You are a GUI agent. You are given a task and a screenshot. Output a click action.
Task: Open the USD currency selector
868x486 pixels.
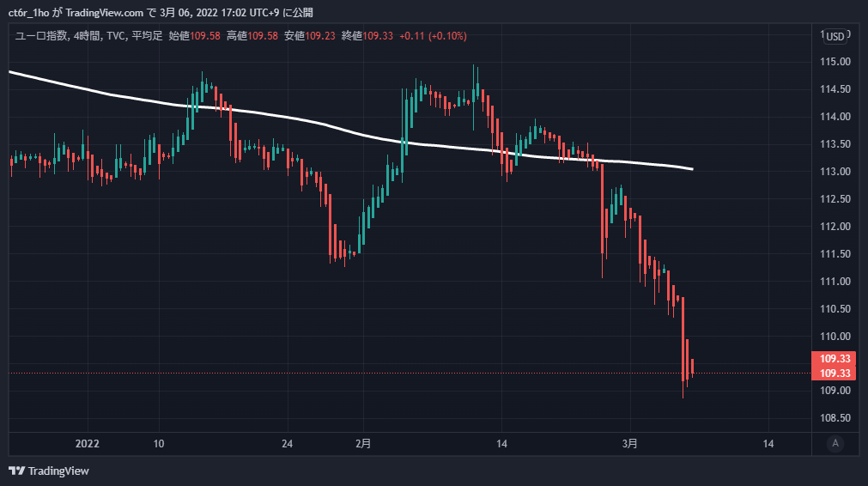coord(835,37)
